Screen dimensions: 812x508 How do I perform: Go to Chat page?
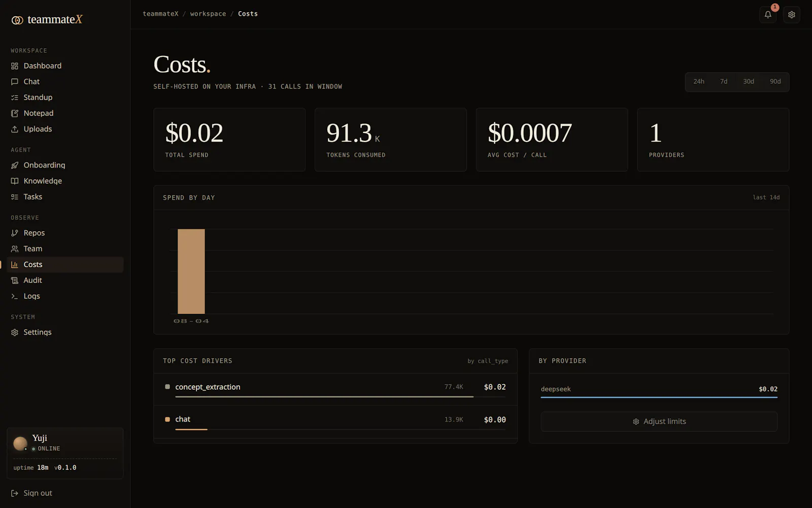65,82
